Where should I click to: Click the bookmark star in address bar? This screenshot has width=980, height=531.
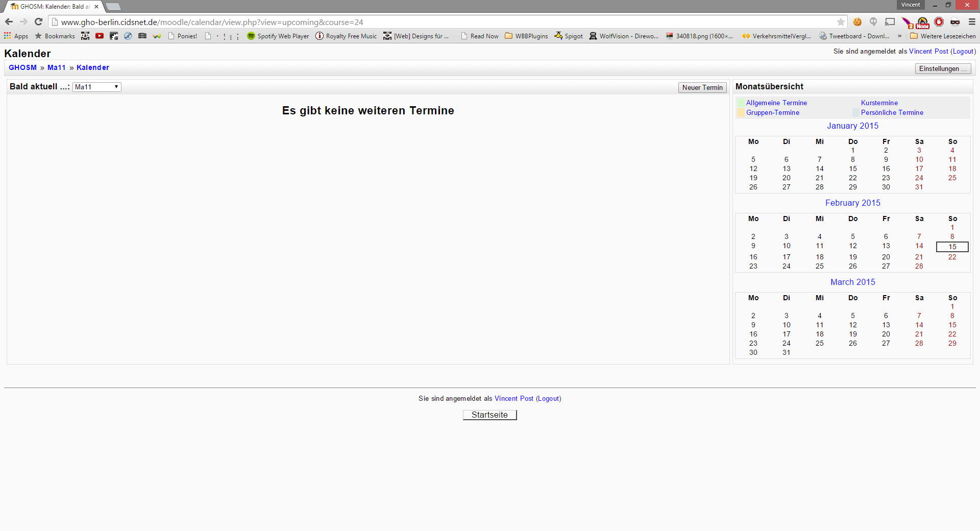(841, 22)
